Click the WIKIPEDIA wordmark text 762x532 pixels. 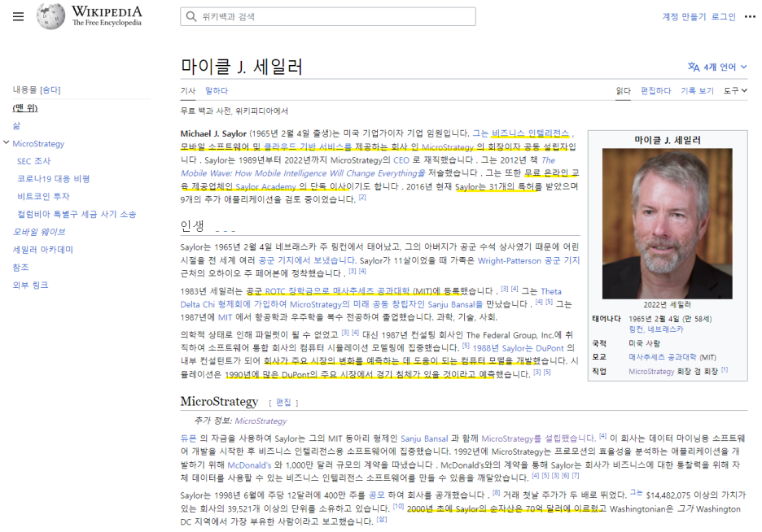coord(107,11)
